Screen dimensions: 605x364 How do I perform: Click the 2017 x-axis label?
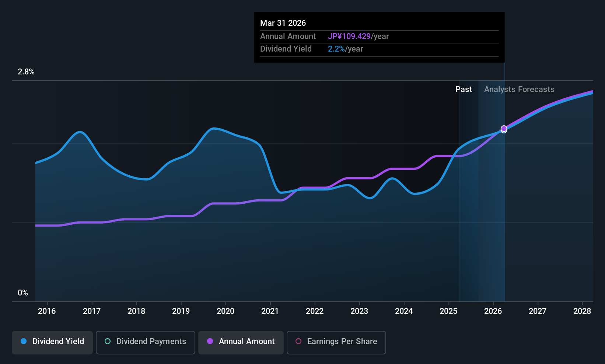pyautogui.click(x=92, y=311)
